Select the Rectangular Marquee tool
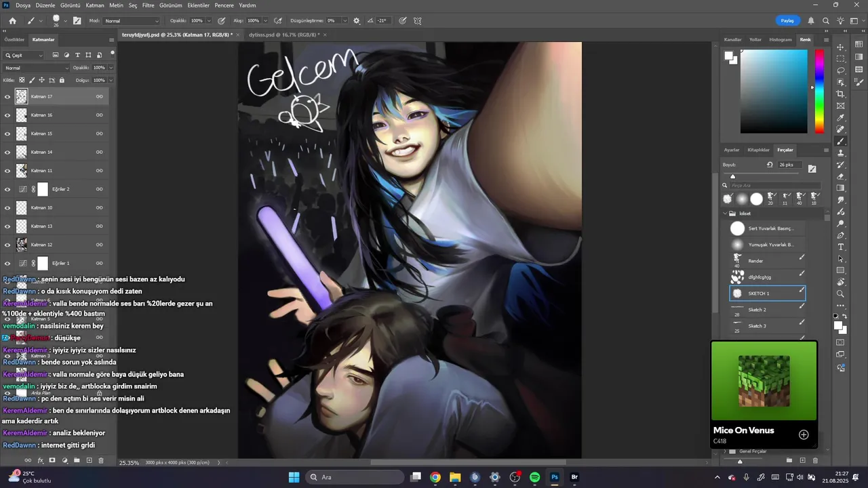The image size is (868, 488). tap(841, 58)
